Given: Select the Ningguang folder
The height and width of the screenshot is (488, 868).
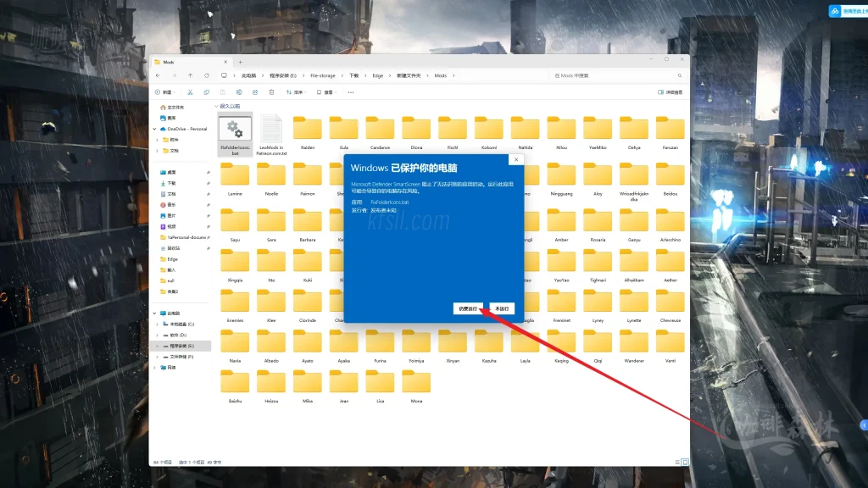Looking at the screenshot, I should tap(561, 179).
